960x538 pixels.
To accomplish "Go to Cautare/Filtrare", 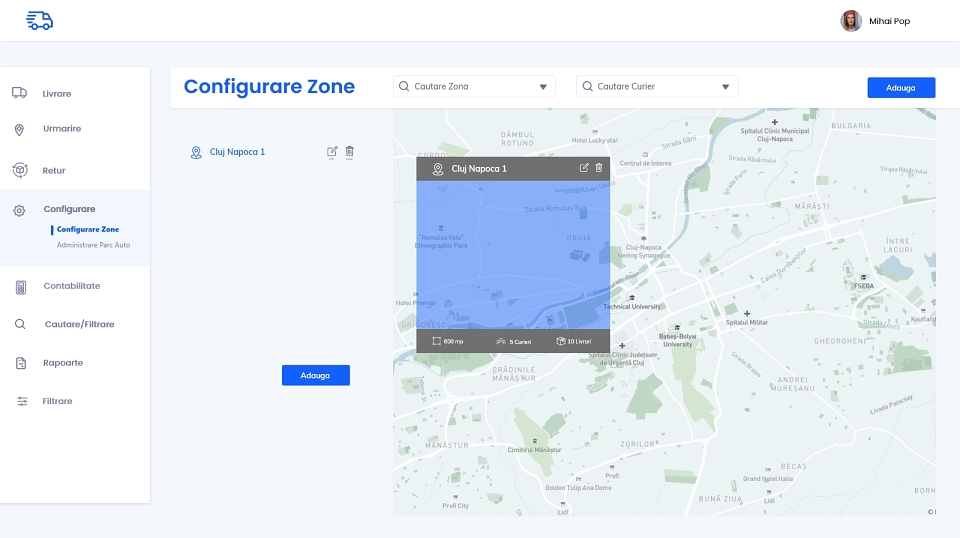I will click(80, 324).
